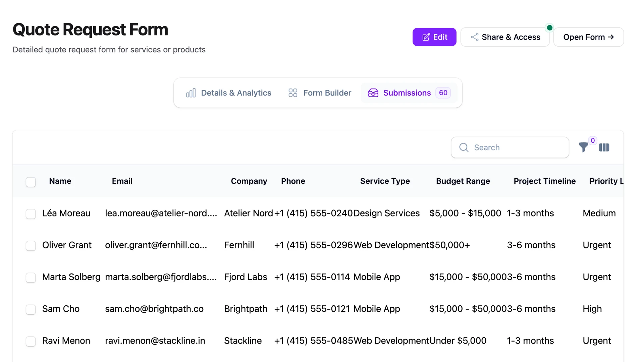
Task: Click the Fernhill company cell
Action: click(x=239, y=245)
